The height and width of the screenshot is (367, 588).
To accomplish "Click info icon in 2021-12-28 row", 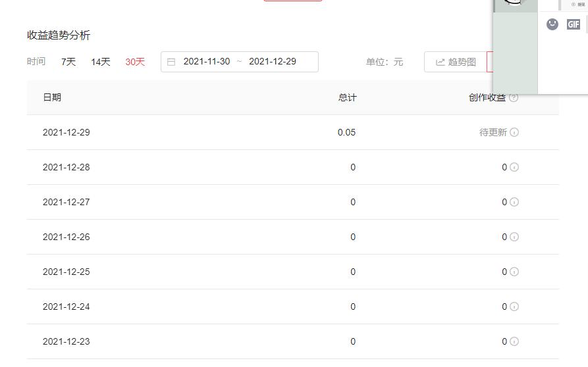I will [x=514, y=167].
